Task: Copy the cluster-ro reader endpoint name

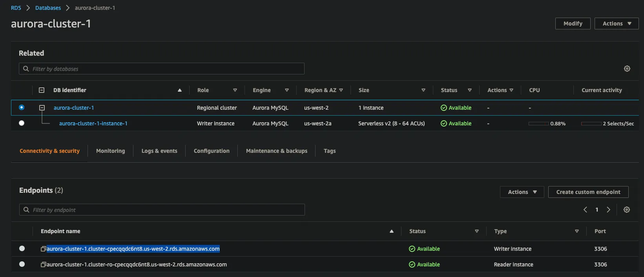Action: click(44, 264)
